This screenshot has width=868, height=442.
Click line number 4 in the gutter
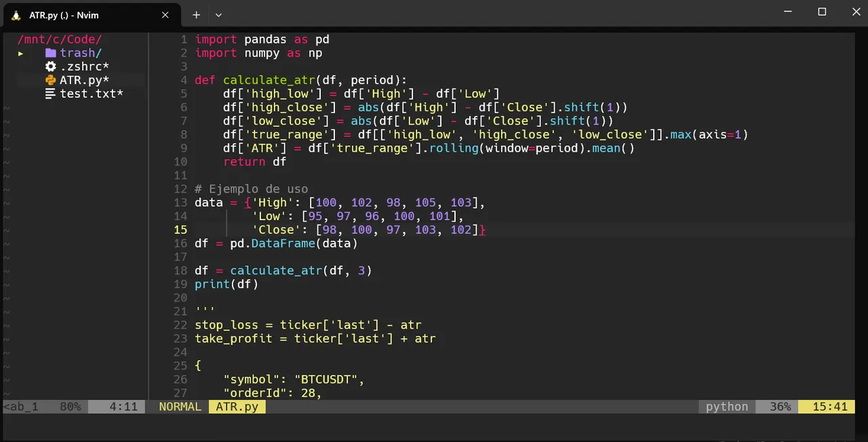[184, 80]
